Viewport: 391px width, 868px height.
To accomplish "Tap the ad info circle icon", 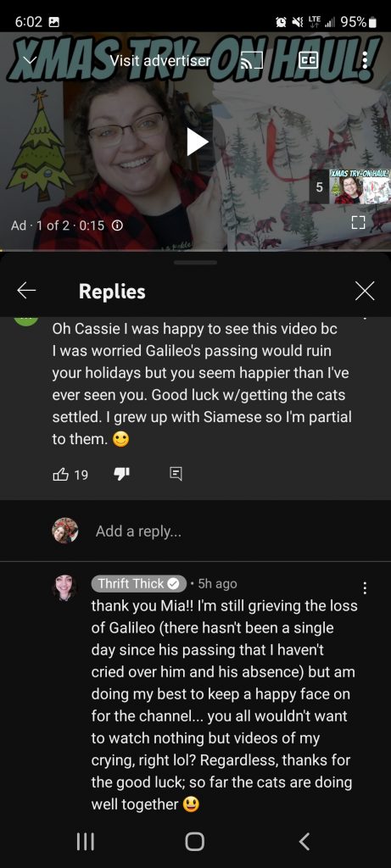I will (117, 225).
